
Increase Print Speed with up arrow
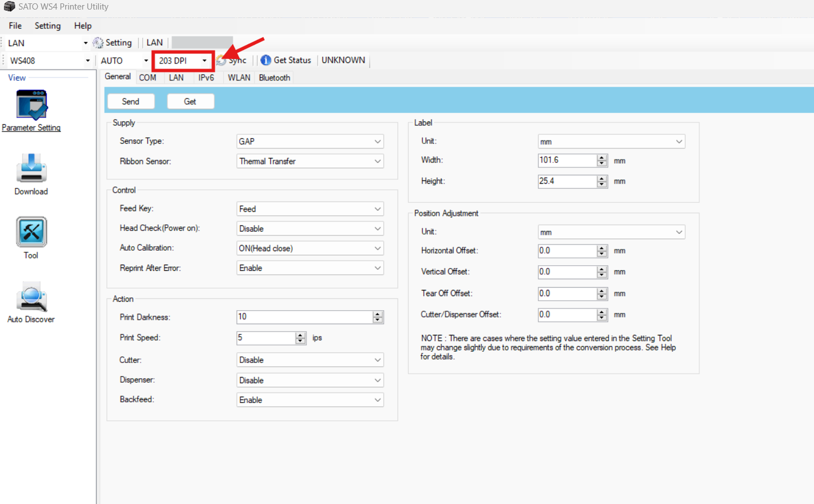(300, 335)
